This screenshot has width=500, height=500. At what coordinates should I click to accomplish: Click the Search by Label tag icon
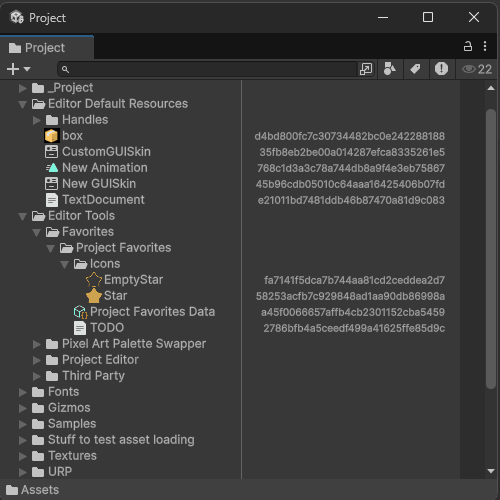click(416, 69)
